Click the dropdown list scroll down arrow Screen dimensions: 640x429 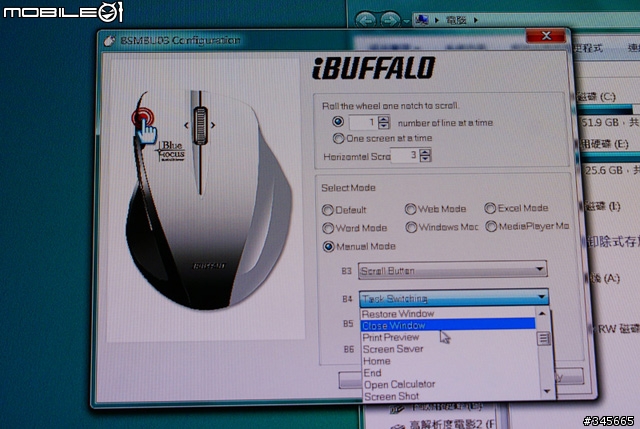pyautogui.click(x=547, y=391)
